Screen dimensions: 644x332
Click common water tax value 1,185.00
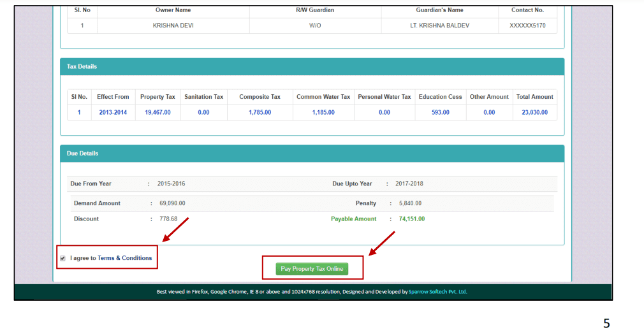(323, 112)
